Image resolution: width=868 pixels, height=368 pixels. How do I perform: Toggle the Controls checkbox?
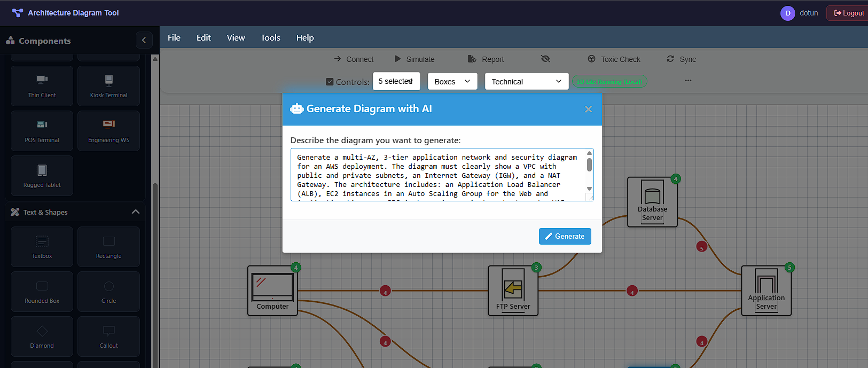pos(330,82)
